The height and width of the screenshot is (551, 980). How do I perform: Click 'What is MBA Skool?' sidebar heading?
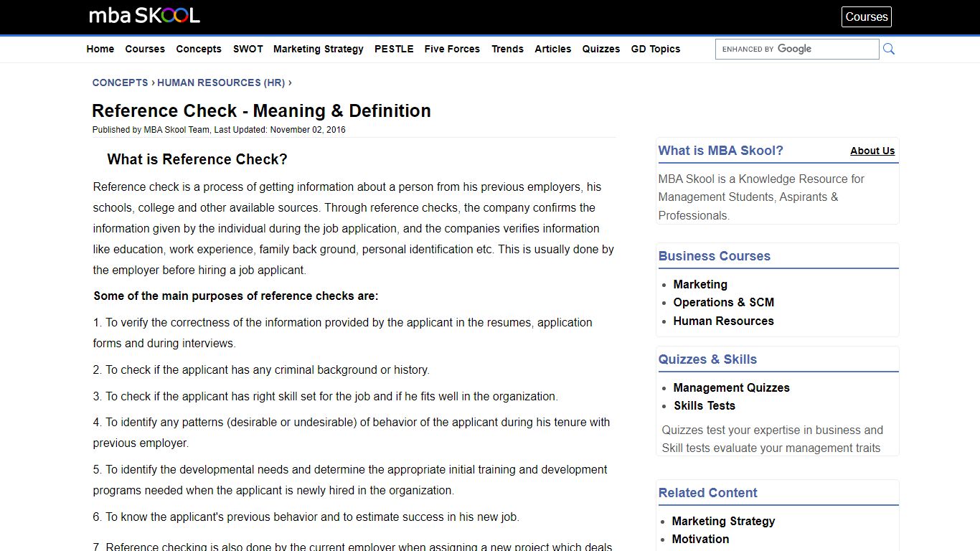pyautogui.click(x=721, y=151)
